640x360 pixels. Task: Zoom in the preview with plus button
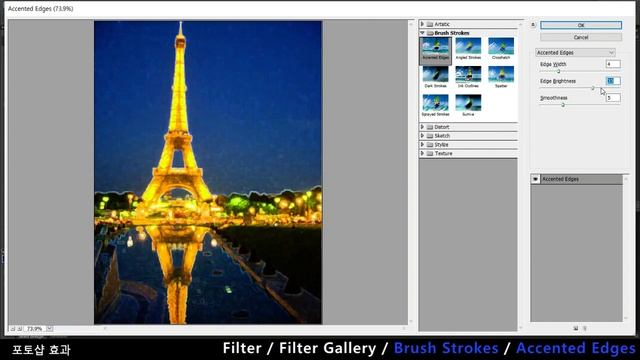click(x=19, y=329)
